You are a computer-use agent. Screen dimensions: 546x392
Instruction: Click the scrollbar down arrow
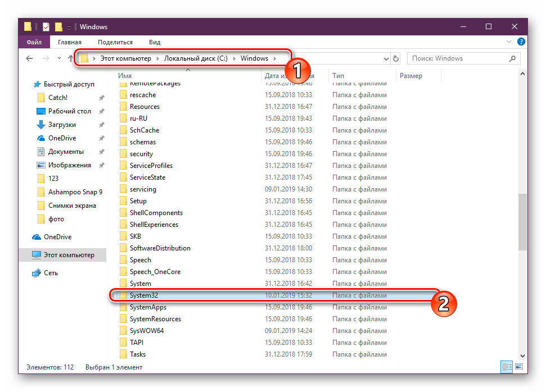[x=522, y=356]
